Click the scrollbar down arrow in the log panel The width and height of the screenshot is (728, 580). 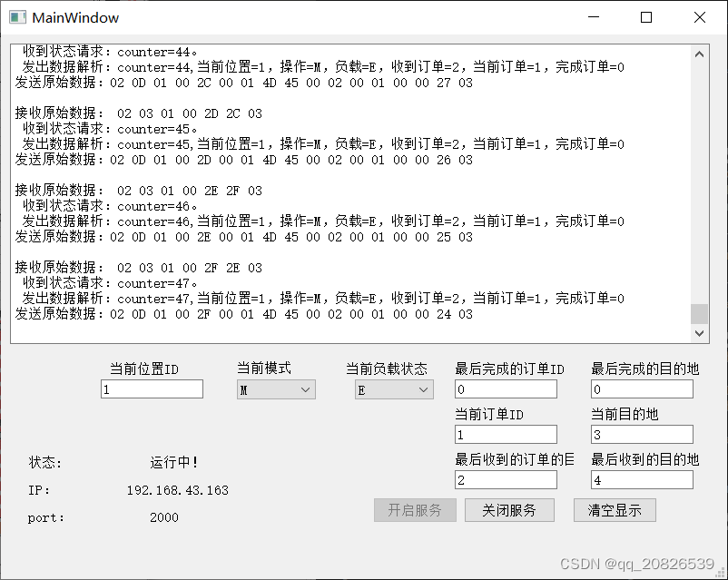click(699, 332)
